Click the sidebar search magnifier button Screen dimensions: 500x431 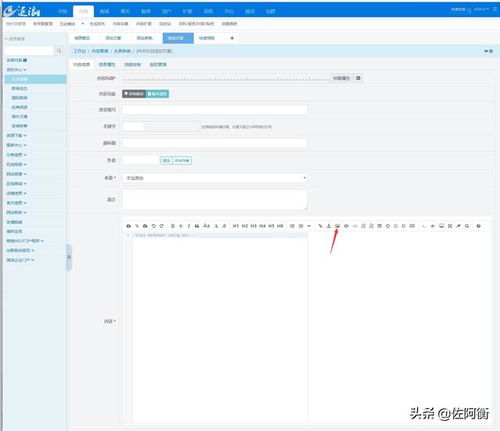click(x=59, y=51)
